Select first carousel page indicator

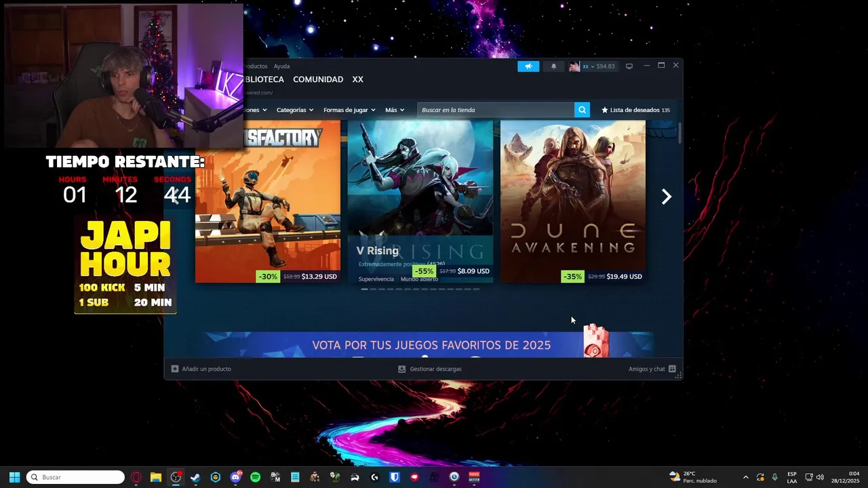pos(365,289)
